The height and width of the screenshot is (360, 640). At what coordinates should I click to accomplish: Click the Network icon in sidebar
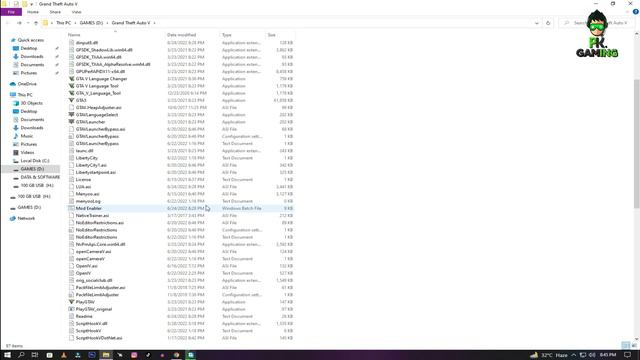(13, 218)
